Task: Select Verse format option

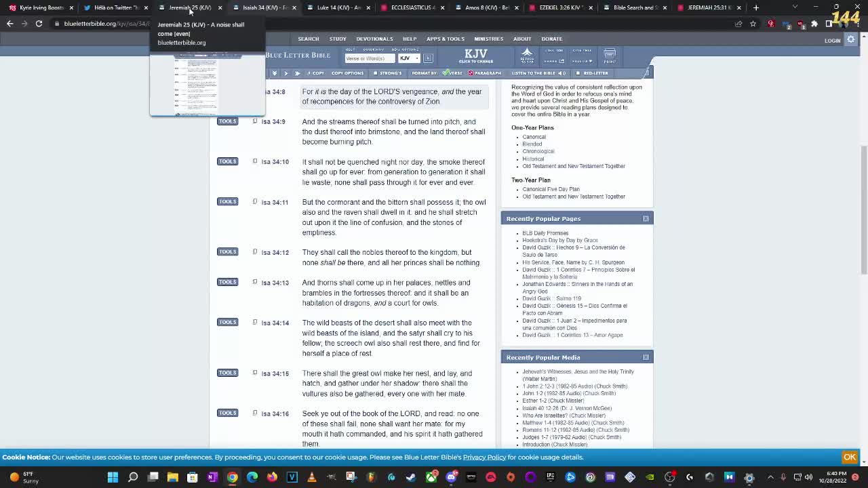Action: click(x=452, y=73)
